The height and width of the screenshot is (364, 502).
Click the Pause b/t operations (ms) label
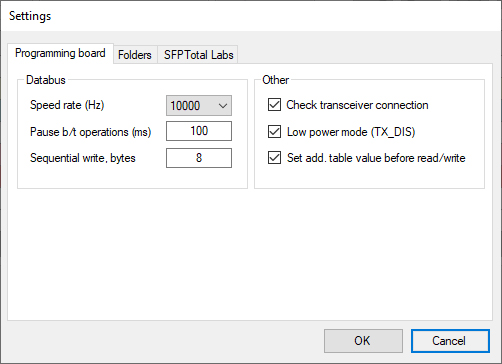90,132
